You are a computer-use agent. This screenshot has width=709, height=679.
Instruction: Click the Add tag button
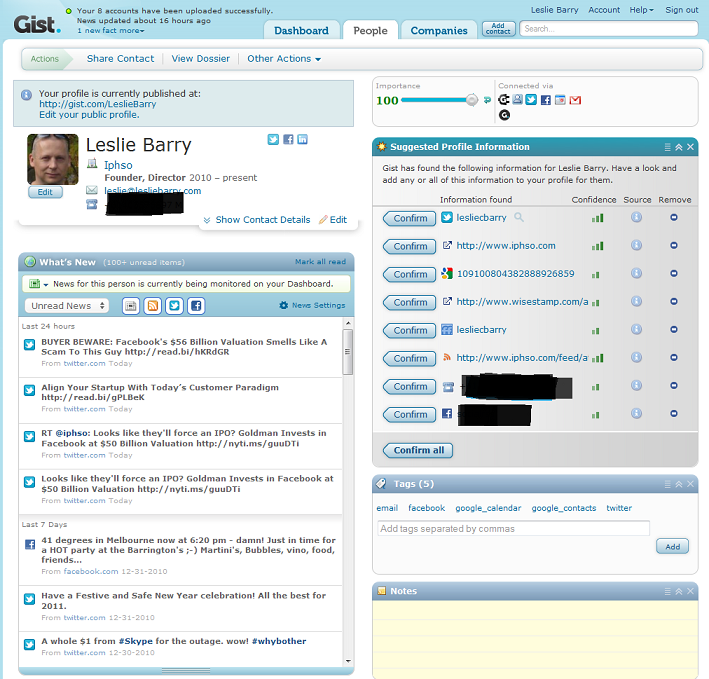pos(672,547)
